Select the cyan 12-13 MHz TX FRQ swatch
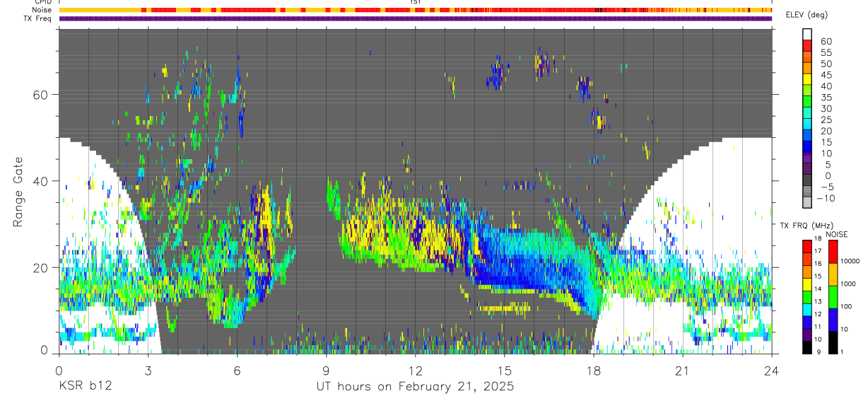Screen dimensions: 868x401 point(807,308)
